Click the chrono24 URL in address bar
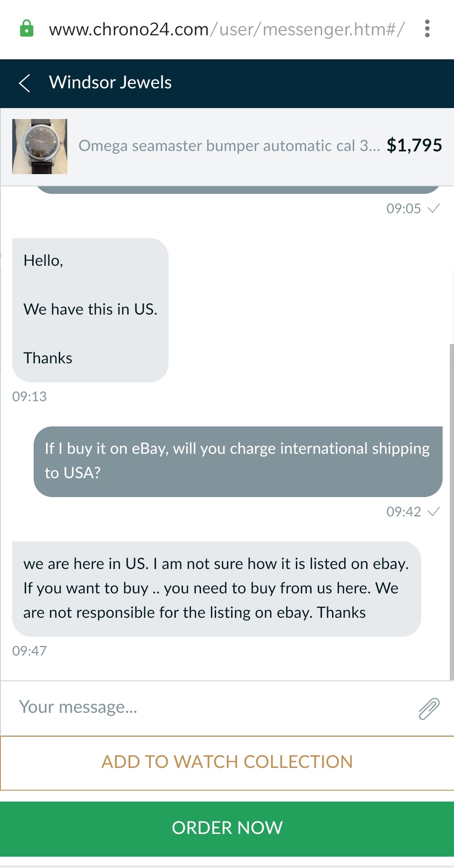This screenshot has height=868, width=454. pos(226,29)
